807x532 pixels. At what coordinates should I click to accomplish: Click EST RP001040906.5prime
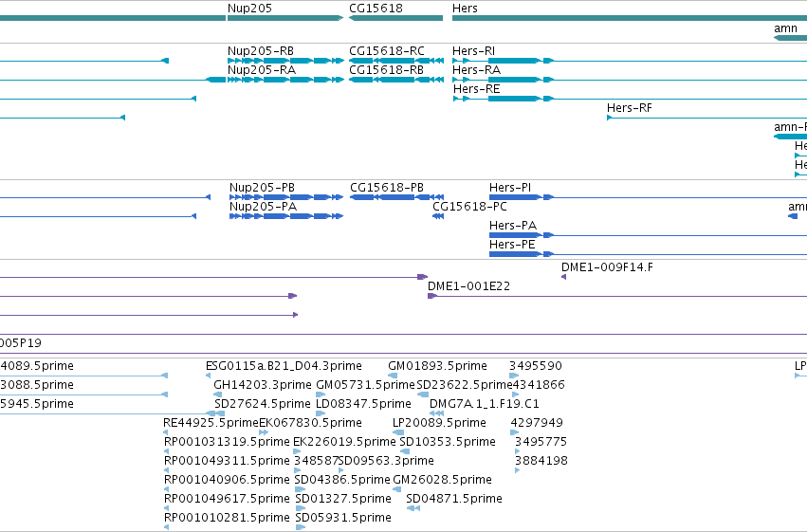coord(227,480)
